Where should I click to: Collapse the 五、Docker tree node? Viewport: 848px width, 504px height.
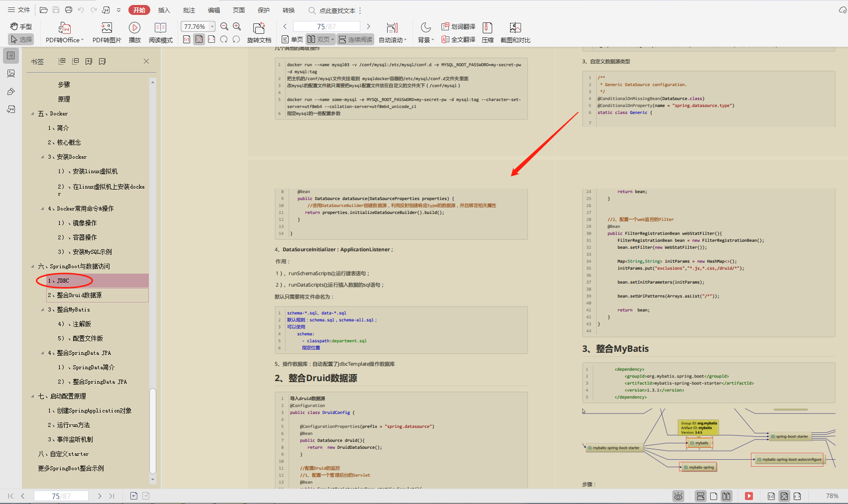[x=33, y=113]
